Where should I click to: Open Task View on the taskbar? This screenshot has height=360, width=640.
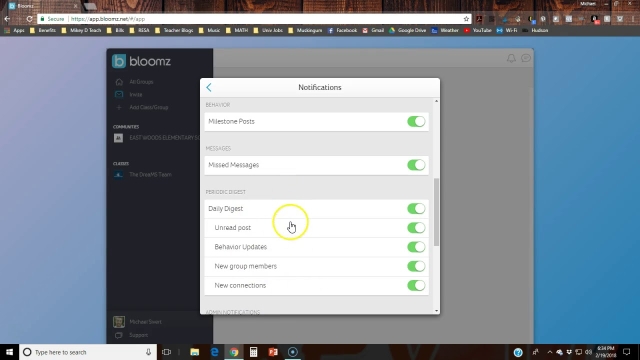tap(167, 352)
